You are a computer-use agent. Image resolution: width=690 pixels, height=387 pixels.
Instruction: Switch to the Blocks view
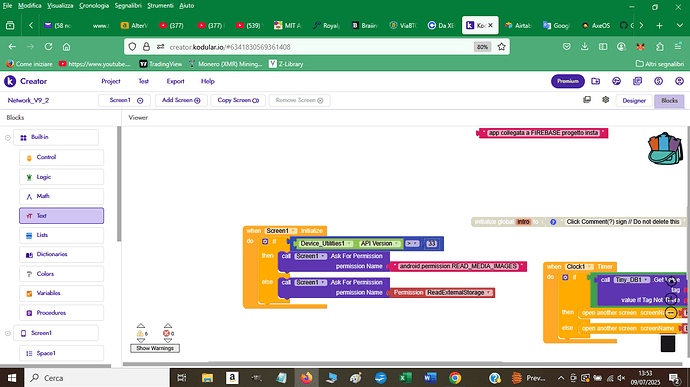click(669, 101)
